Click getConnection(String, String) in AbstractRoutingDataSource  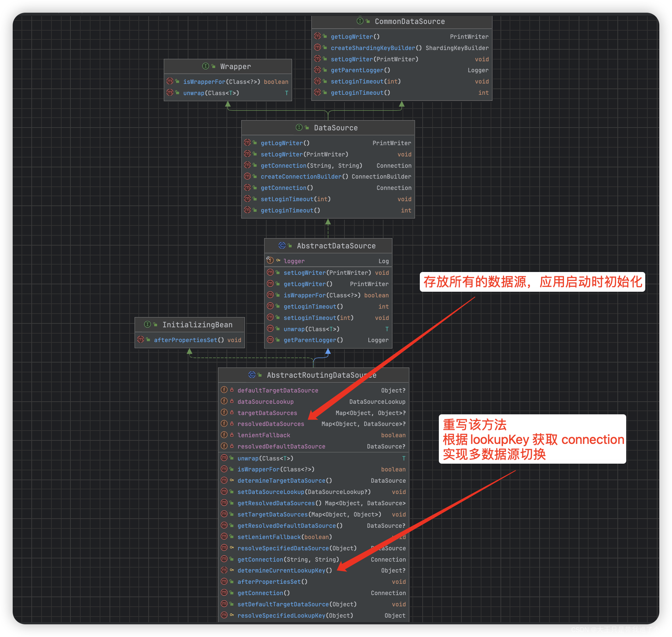tap(288, 559)
